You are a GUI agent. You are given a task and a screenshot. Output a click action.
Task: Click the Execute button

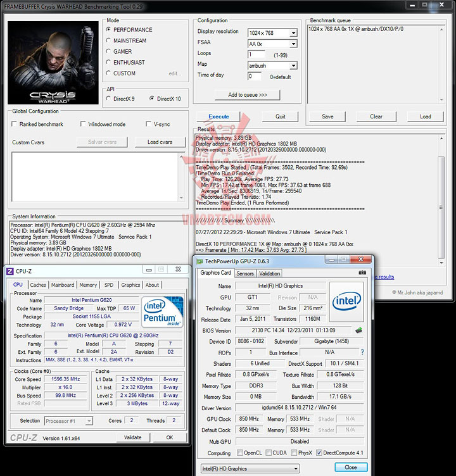pyautogui.click(x=218, y=116)
